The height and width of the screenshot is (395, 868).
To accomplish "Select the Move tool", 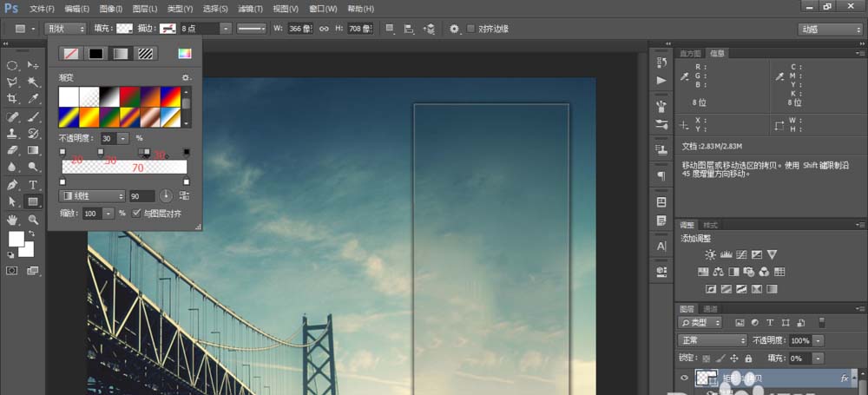I will [x=33, y=66].
